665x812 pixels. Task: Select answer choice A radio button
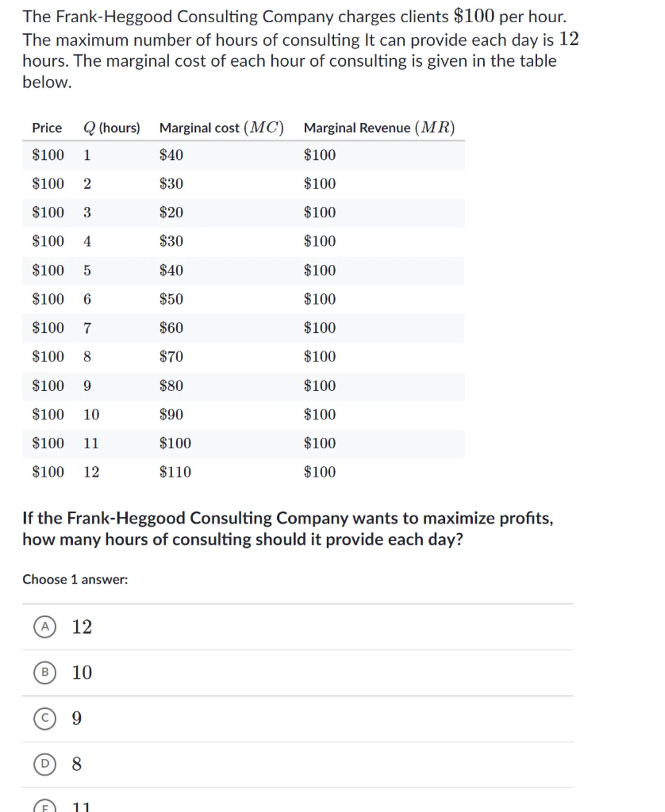[x=45, y=627]
